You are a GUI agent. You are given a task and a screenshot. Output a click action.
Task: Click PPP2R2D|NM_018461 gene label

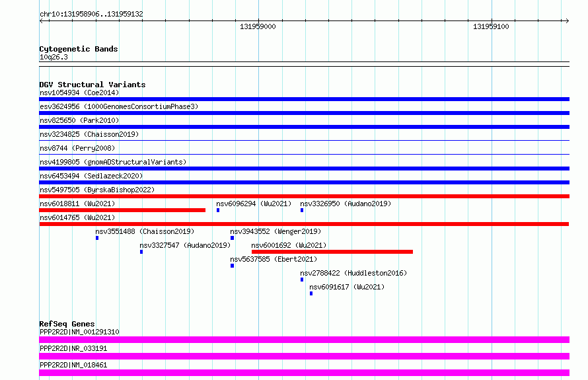(x=73, y=365)
